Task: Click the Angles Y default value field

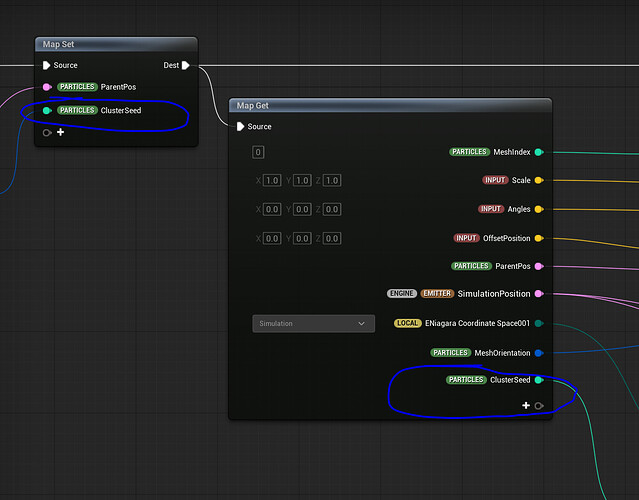Action: point(301,209)
